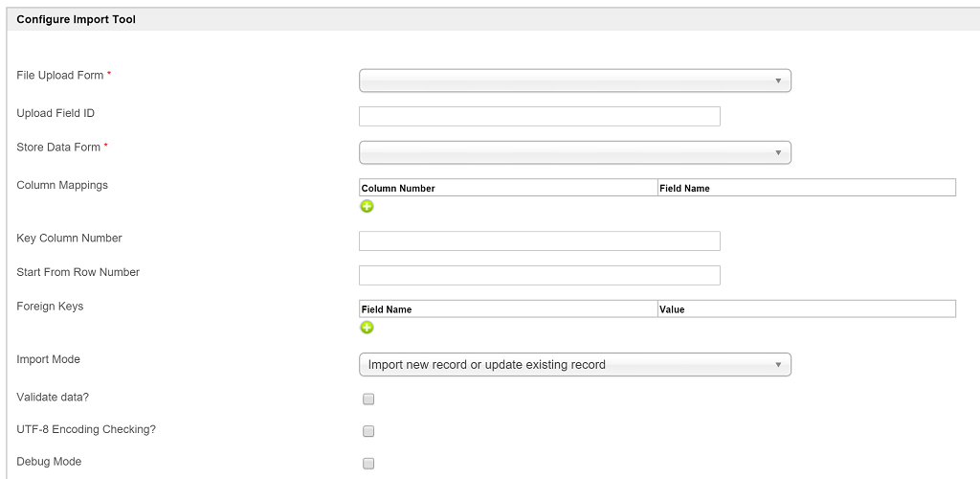Click the Upload Field ID text box
The width and height of the screenshot is (980, 479).
[539, 117]
